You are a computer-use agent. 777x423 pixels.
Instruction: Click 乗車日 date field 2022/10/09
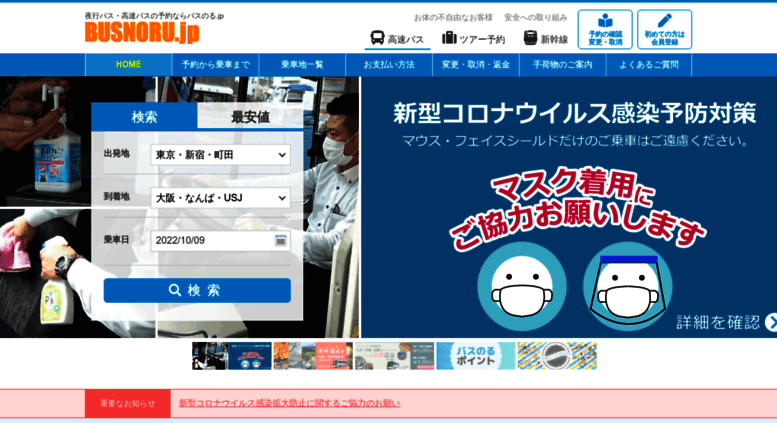(221, 241)
